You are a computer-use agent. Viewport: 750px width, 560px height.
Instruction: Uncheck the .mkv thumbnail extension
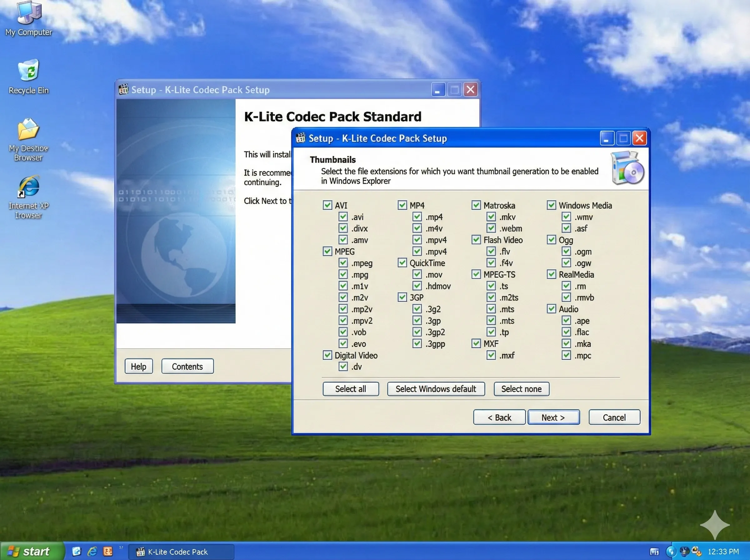point(491,217)
